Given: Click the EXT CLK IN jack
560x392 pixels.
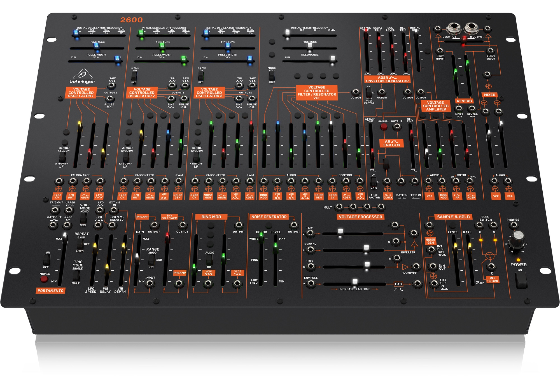Looking at the screenshot, I should 434,283.
